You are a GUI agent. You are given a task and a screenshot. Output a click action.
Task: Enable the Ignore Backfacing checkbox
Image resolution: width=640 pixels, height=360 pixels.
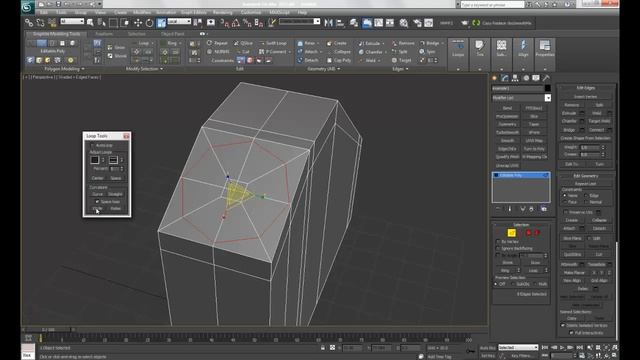pyautogui.click(x=498, y=248)
